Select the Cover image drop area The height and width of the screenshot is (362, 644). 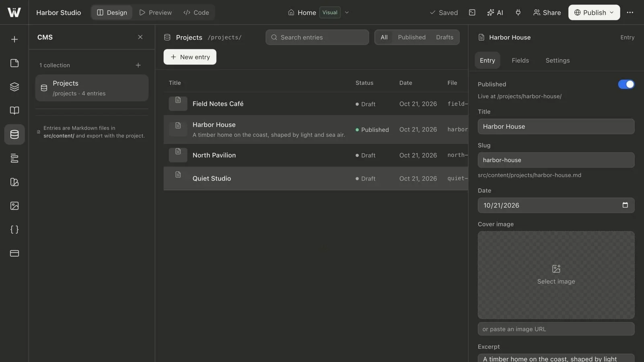pos(556,275)
